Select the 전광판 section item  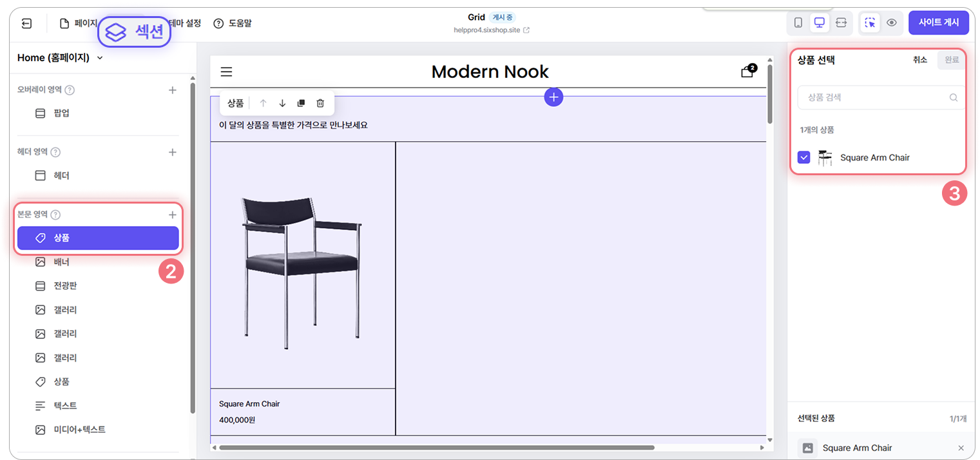(97, 286)
